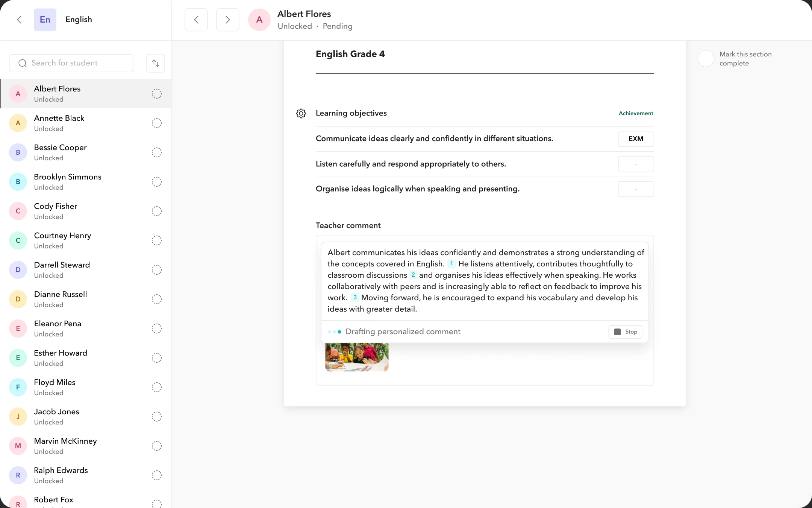The width and height of the screenshot is (812, 508).
Task: Click the citation marker 1 in comment
Action: click(451, 263)
